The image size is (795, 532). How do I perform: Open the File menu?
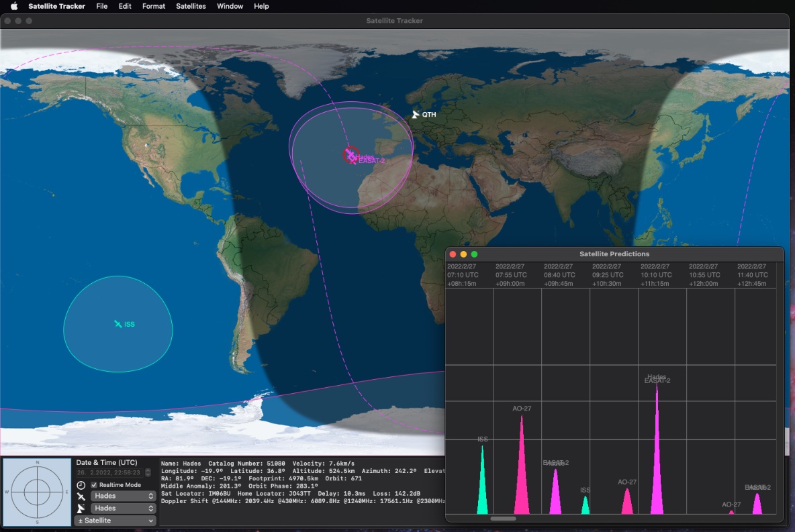[x=102, y=6]
